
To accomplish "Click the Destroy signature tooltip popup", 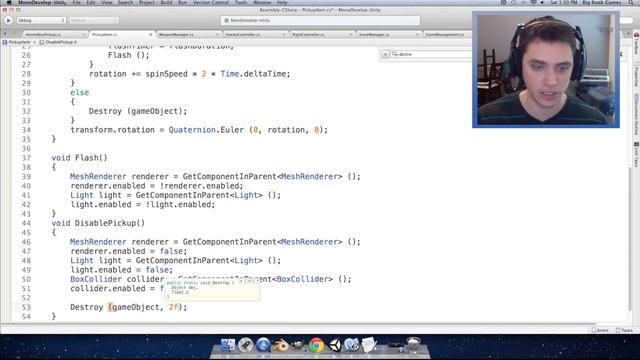I will point(212,289).
